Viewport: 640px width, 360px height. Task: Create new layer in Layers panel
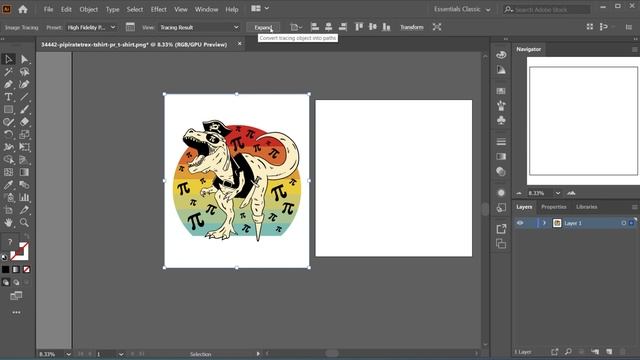609,351
